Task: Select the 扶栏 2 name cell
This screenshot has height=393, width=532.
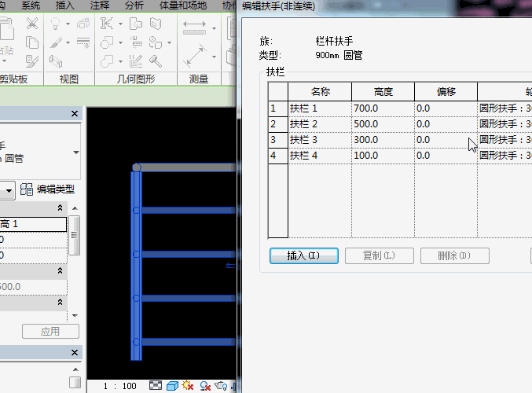Action: pyautogui.click(x=320, y=124)
